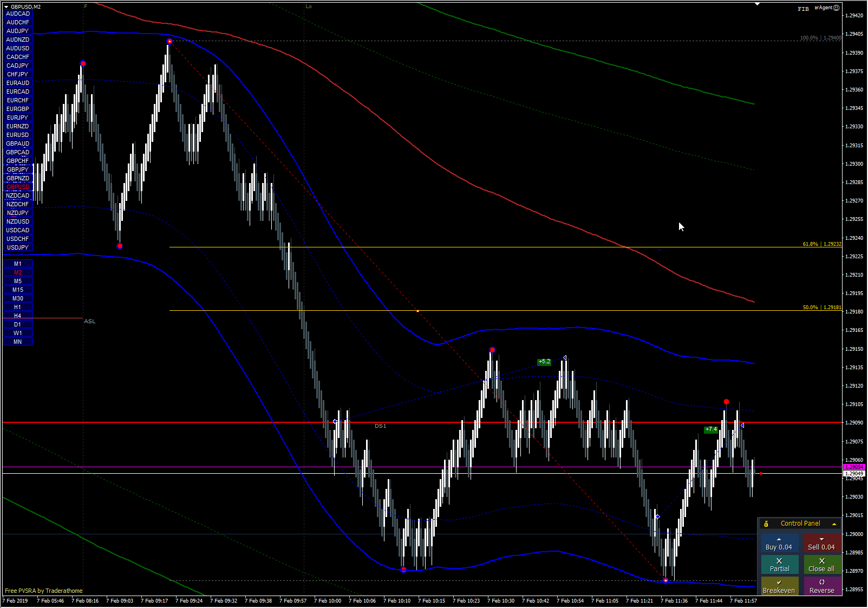868x608 pixels.
Task: Switch chart to AUDCAD pair
Action: pos(18,14)
